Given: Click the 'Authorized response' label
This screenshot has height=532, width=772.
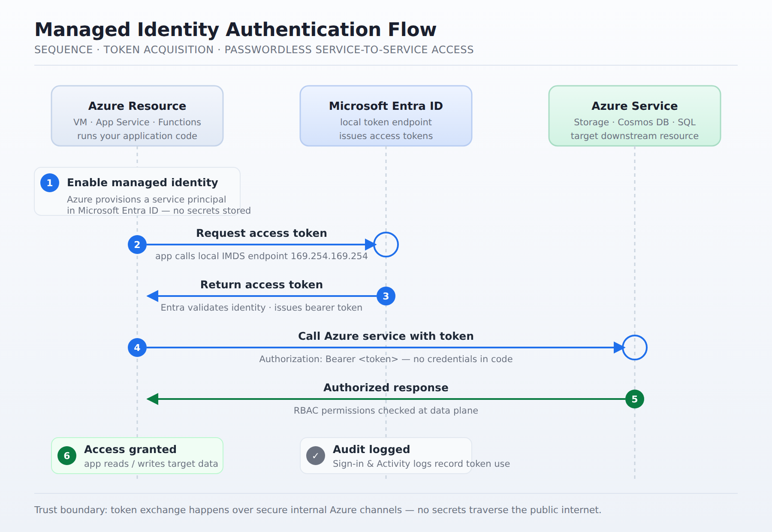Looking at the screenshot, I should point(386,387).
